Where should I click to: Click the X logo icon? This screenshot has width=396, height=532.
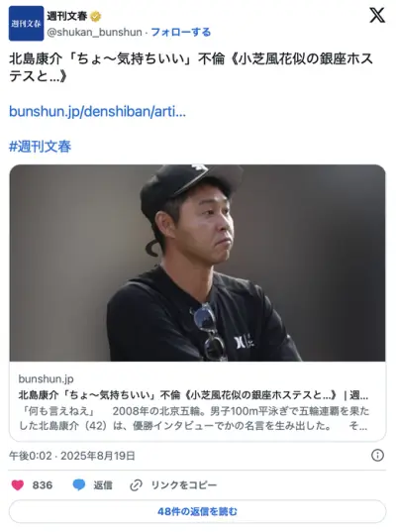[377, 15]
